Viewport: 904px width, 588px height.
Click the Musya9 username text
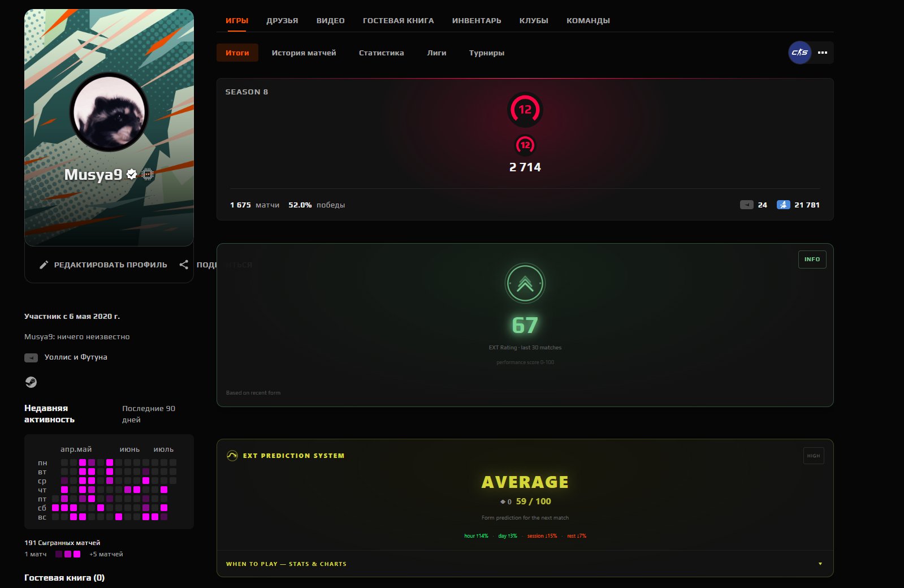pyautogui.click(x=93, y=174)
